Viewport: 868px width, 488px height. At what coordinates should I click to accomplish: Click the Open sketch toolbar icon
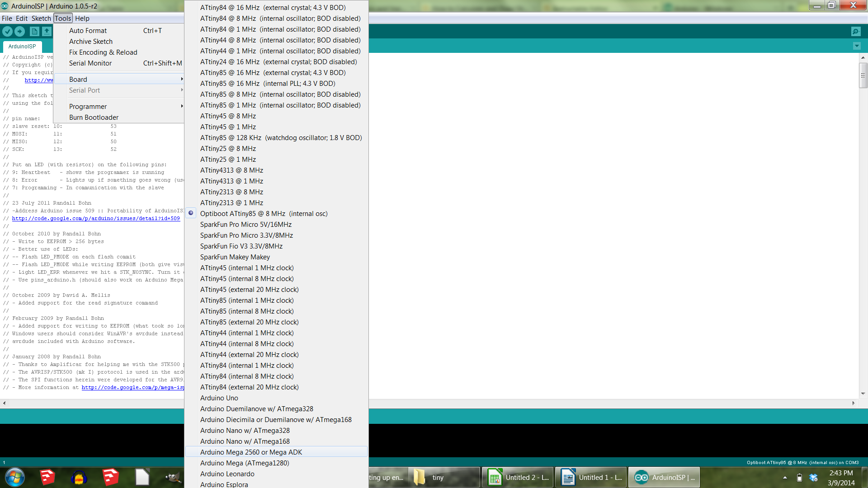point(47,31)
